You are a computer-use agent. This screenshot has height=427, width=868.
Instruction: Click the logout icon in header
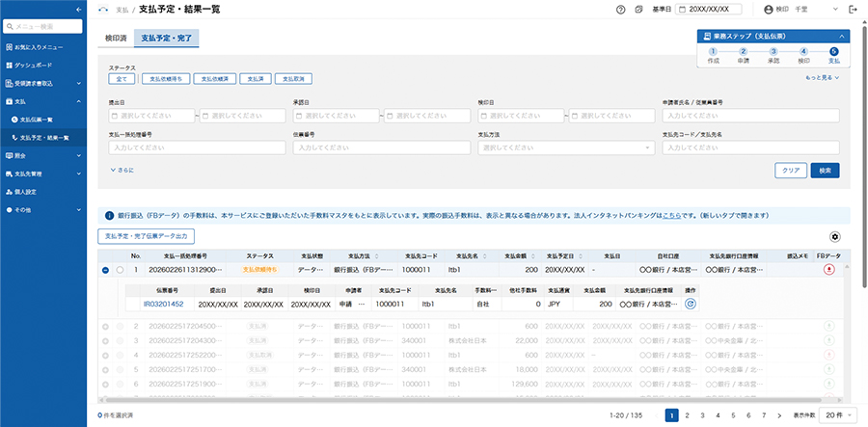[x=853, y=10]
